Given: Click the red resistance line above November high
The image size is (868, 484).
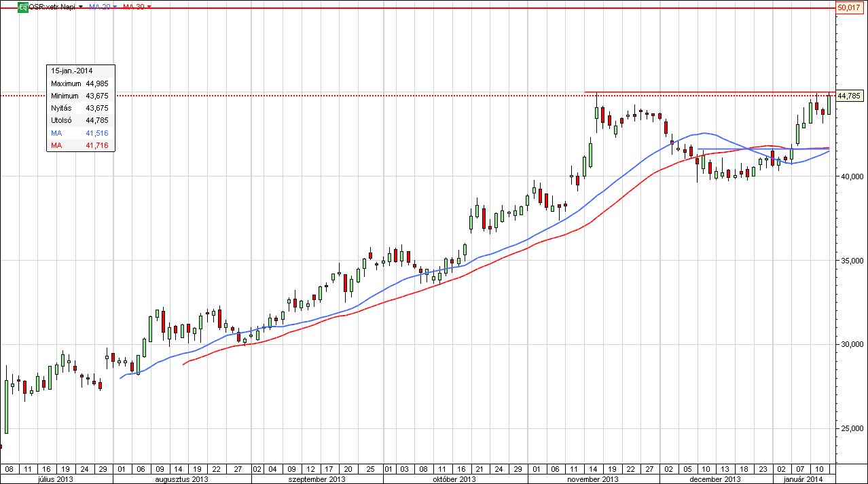Looking at the screenshot, I should click(710, 92).
